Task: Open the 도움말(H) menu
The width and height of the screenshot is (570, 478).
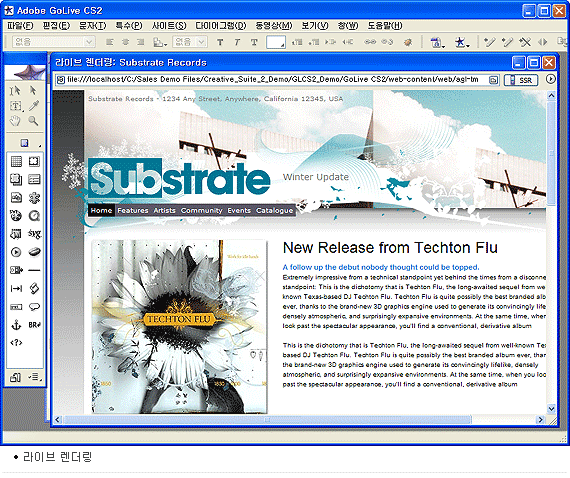Action: 385,25
